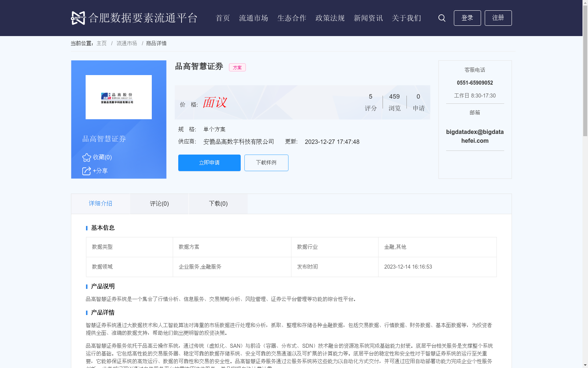Open the 首页 menu item
The image size is (588, 368).
(x=223, y=18)
